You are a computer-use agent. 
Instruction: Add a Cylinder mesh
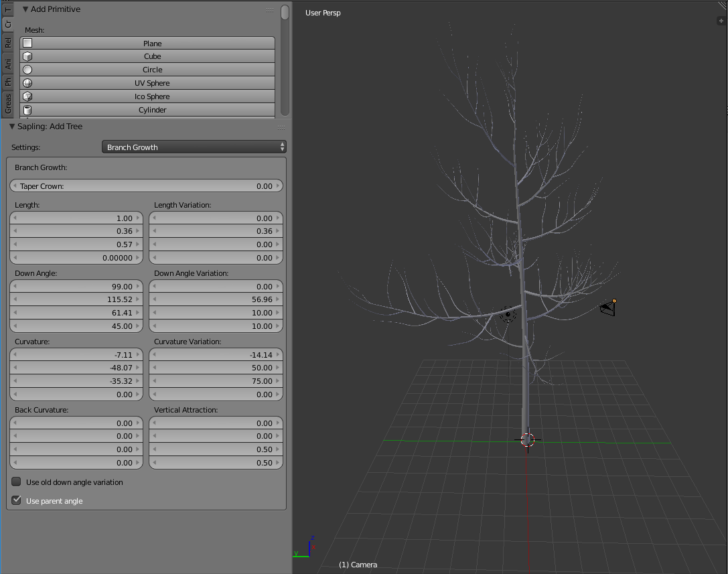(147, 110)
